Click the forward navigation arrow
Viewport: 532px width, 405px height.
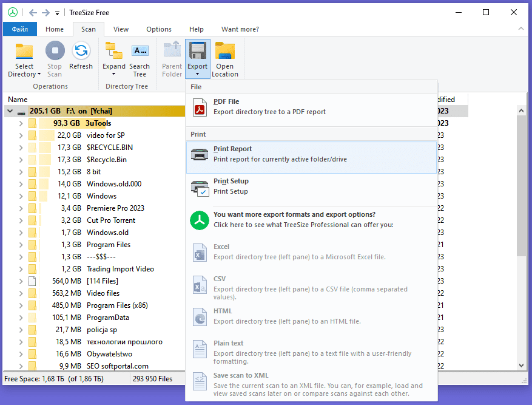46,13
